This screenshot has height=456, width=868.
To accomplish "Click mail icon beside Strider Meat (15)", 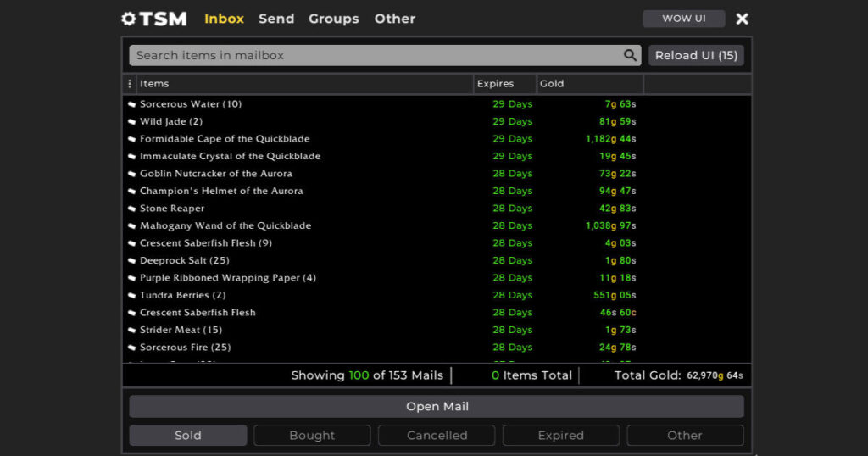I will pos(132,331).
